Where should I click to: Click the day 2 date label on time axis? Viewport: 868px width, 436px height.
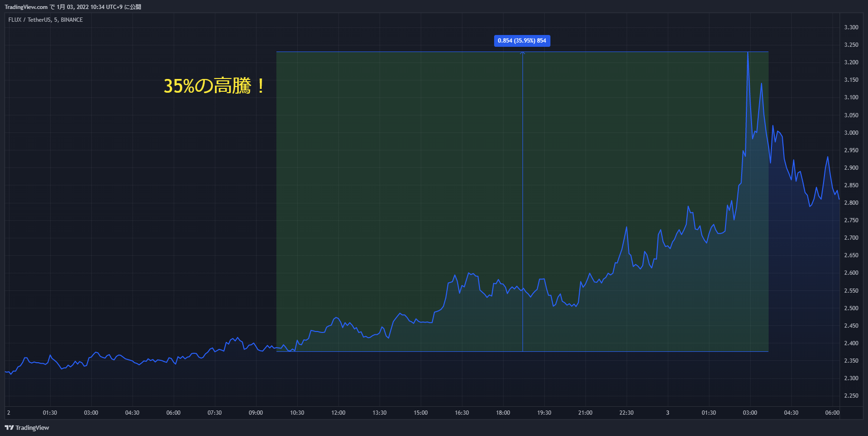[x=9, y=413]
